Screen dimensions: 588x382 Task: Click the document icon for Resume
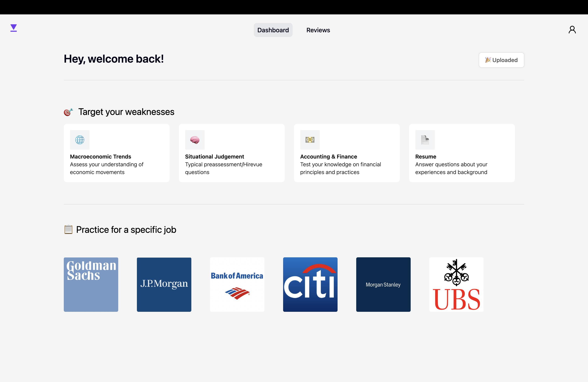pyautogui.click(x=425, y=140)
